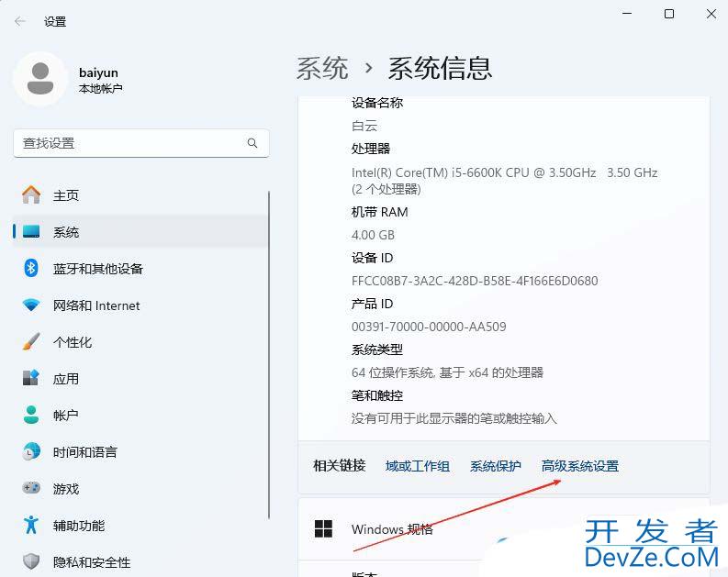
Task: Focus the 查找设置 search box
Action: pyautogui.click(x=141, y=143)
